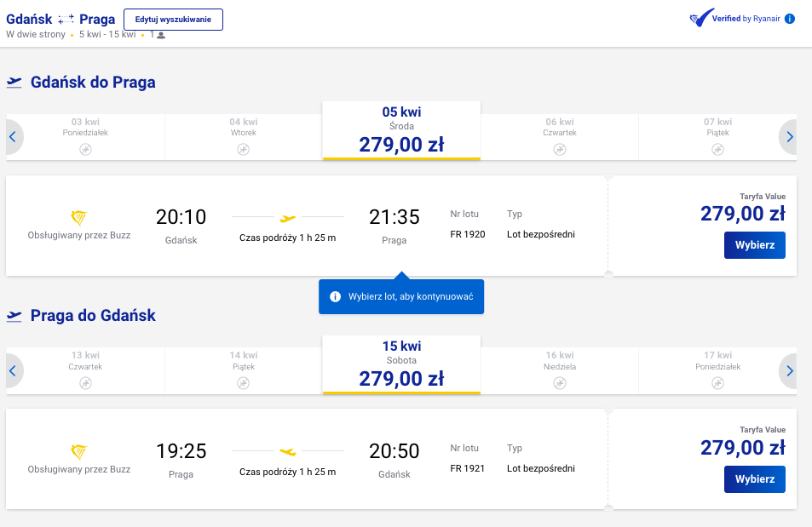812x527 pixels.
Task: Click the no-flight icon under 16 kwi
Action: [560, 383]
